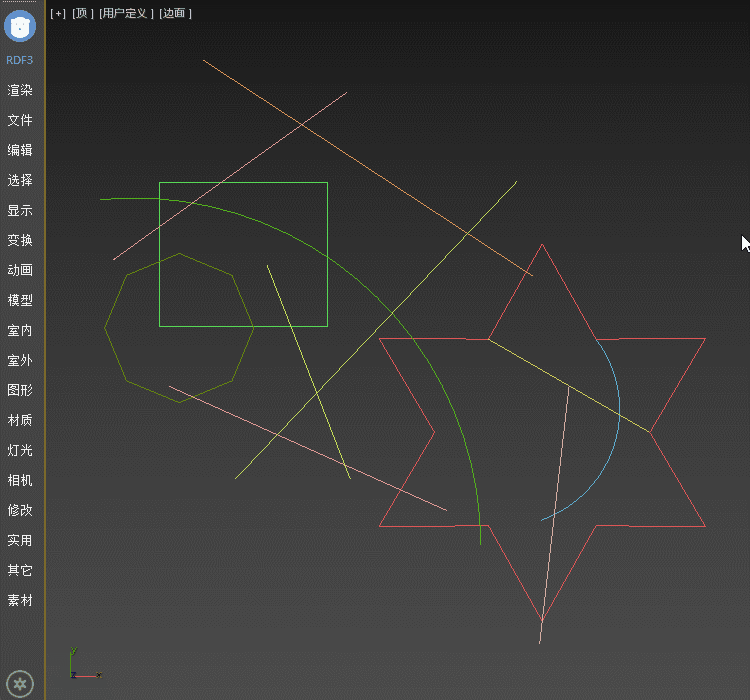Open the [用户定义] viewport dropdown
The image size is (750, 700).
[127, 13]
